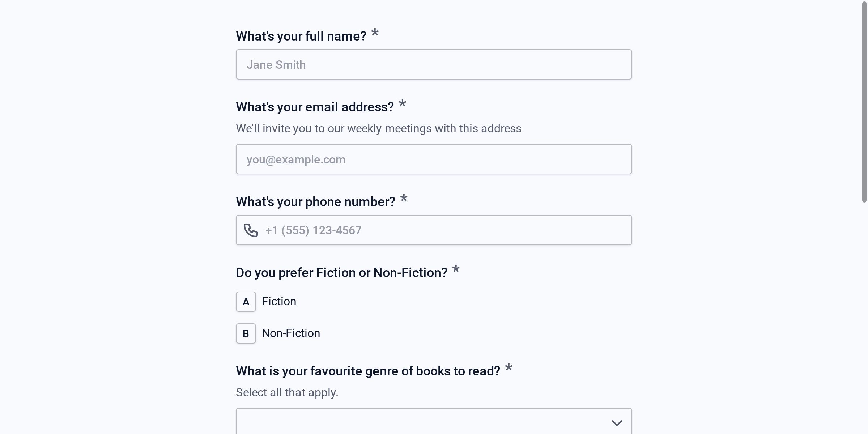This screenshot has height=434, width=868.
Task: Click the asterisk beside the favourite genre question
Action: click(509, 368)
